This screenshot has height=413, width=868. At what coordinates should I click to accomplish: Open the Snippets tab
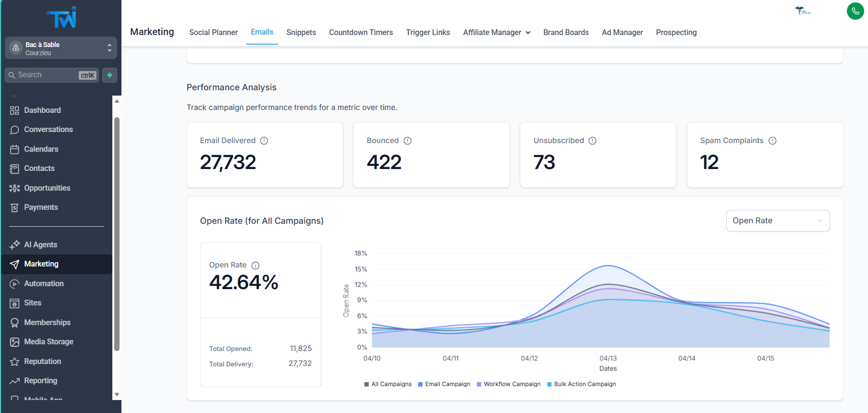301,32
